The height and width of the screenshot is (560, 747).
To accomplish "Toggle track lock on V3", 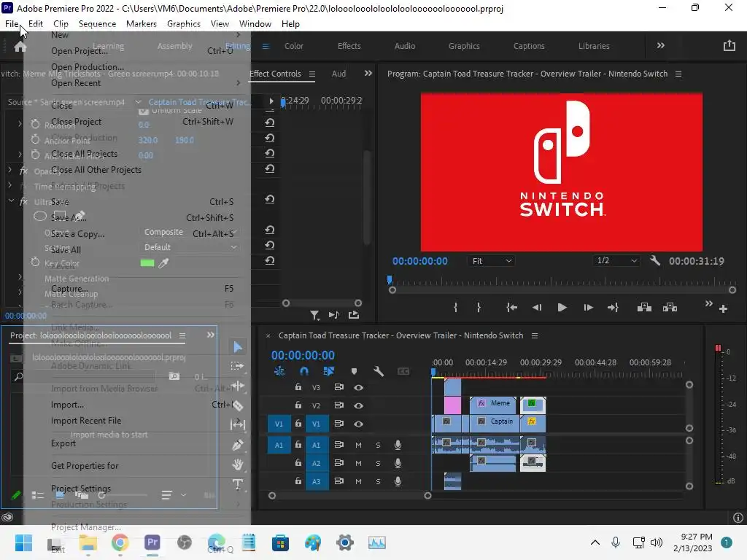I will [298, 387].
